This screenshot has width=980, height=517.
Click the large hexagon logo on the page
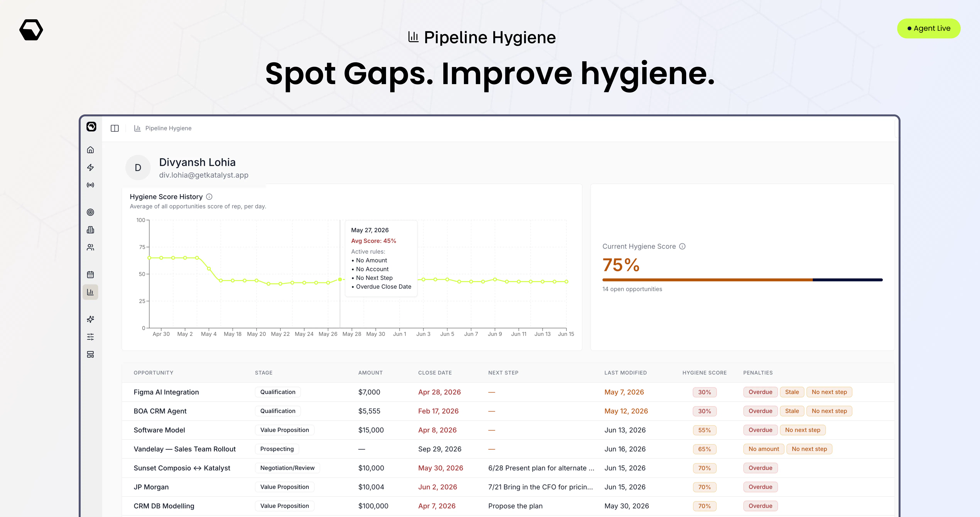(x=31, y=30)
